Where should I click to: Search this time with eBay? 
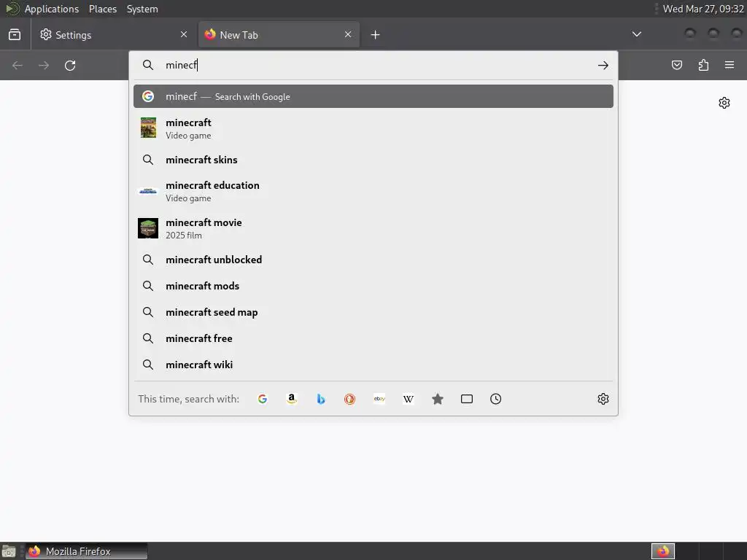point(379,399)
